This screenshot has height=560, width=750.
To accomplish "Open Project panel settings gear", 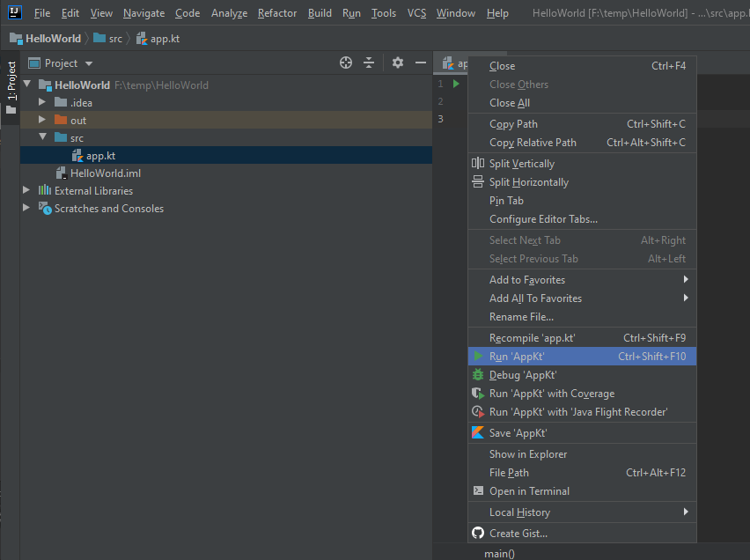I will (x=397, y=63).
